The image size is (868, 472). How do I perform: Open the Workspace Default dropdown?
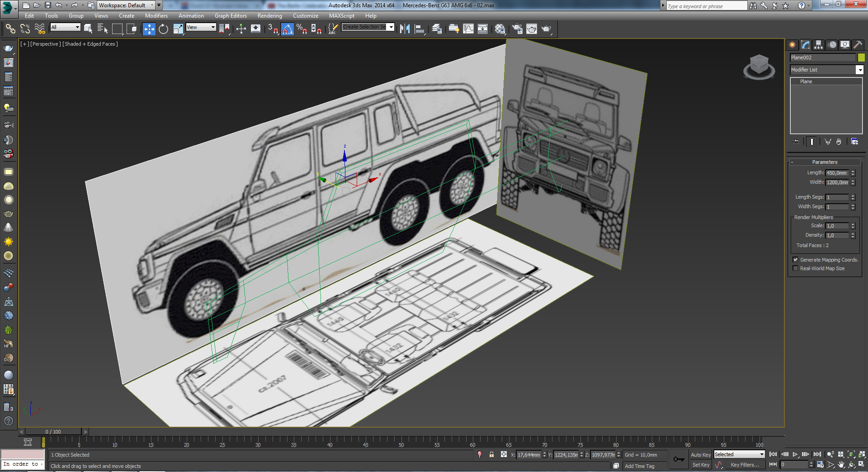[x=127, y=5]
